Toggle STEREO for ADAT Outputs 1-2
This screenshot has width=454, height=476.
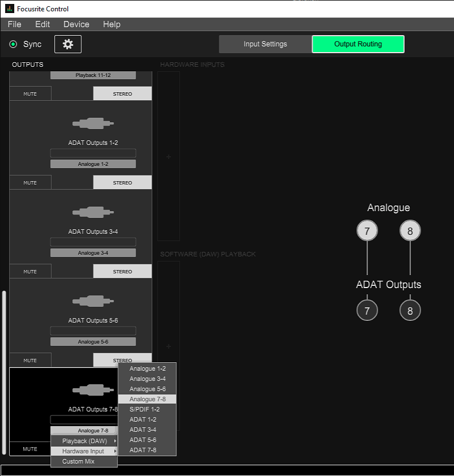pyautogui.click(x=123, y=183)
